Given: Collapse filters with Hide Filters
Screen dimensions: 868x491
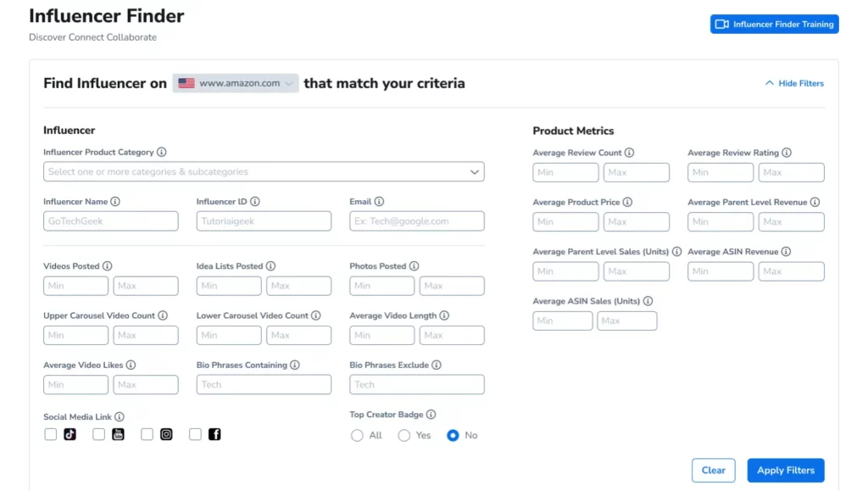Looking at the screenshot, I should point(794,83).
